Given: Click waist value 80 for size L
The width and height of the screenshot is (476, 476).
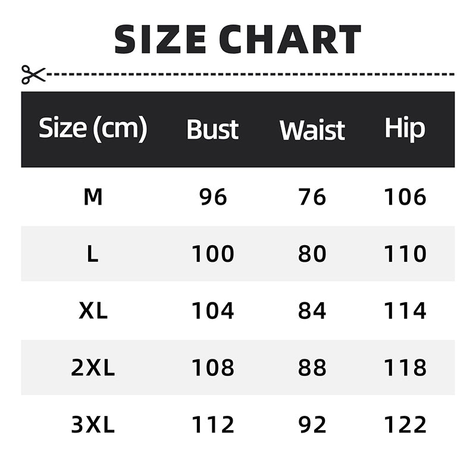Looking at the screenshot, I should point(312,254).
